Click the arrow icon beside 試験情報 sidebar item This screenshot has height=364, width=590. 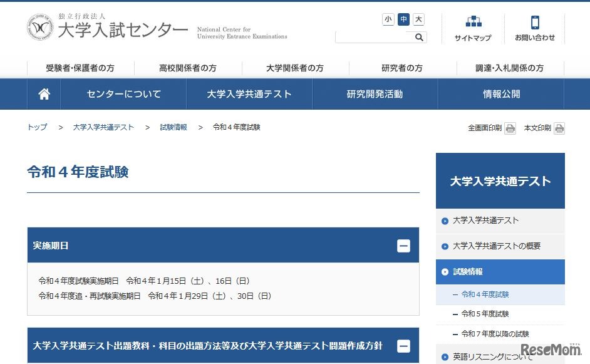pyautogui.click(x=445, y=271)
